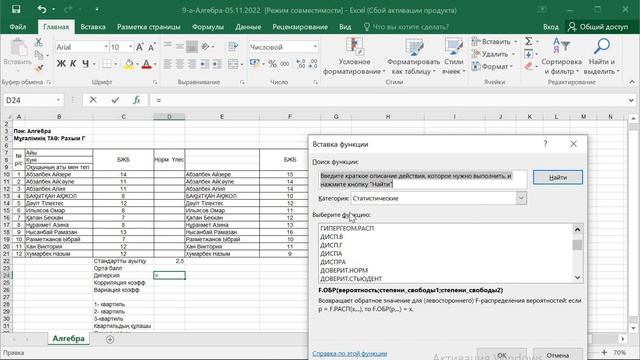This screenshot has width=640, height=360.
Task: Click the Wrap Text icon
Action: tap(233, 47)
